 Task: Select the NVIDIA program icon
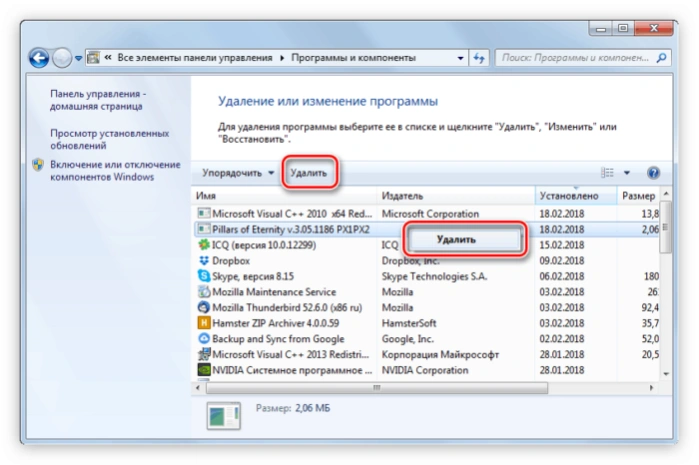pos(204,370)
